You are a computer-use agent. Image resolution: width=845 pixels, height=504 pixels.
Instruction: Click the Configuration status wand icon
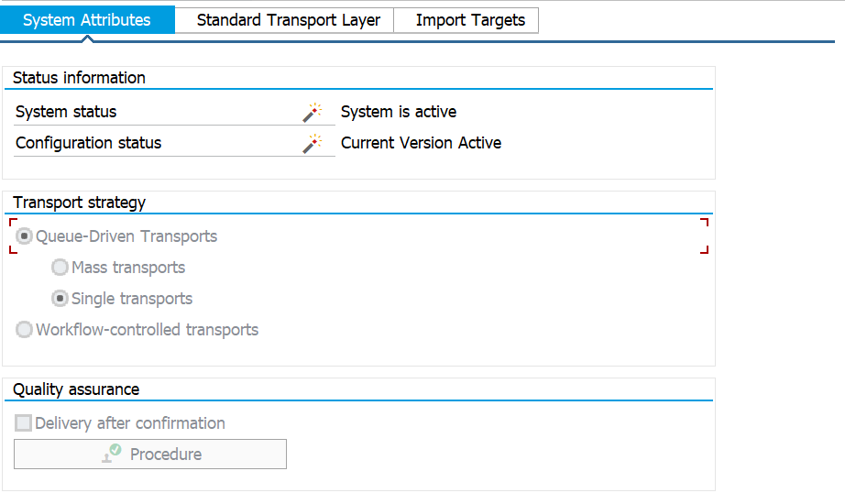click(312, 143)
